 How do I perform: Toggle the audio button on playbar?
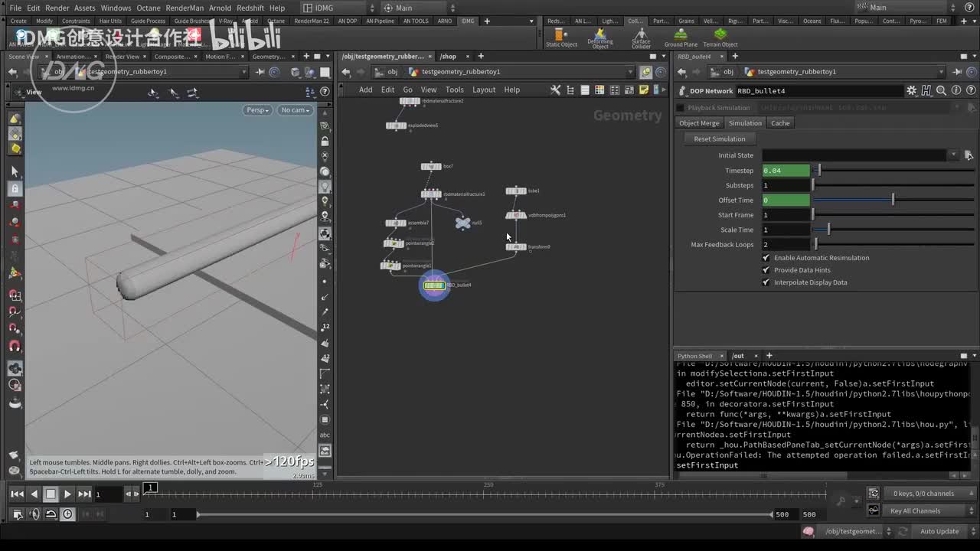pyautogui.click(x=34, y=514)
